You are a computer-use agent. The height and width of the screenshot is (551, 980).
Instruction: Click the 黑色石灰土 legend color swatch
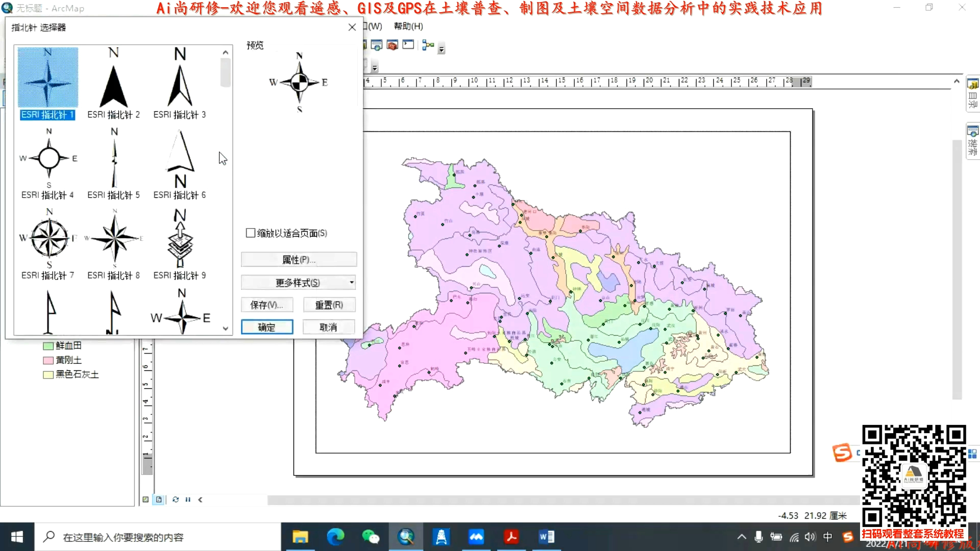click(x=48, y=374)
